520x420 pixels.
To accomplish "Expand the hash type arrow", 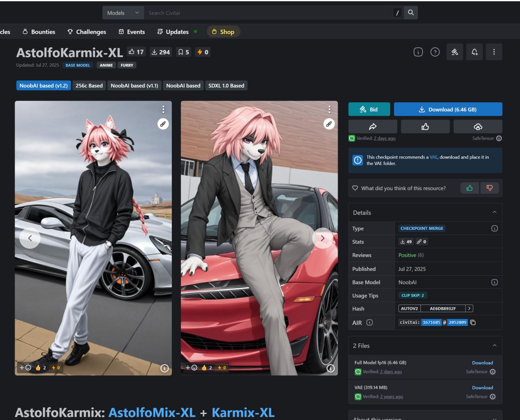I will 469,309.
